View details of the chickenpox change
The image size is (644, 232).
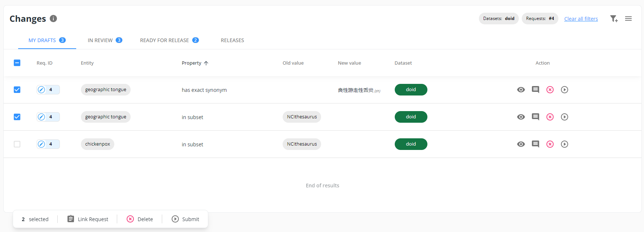(521, 144)
